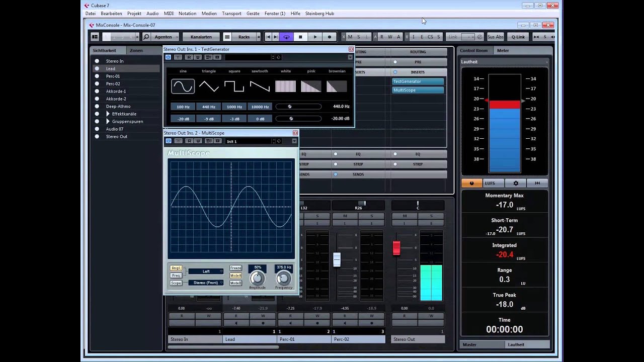Select the MultiScope insert slot

pos(418,90)
